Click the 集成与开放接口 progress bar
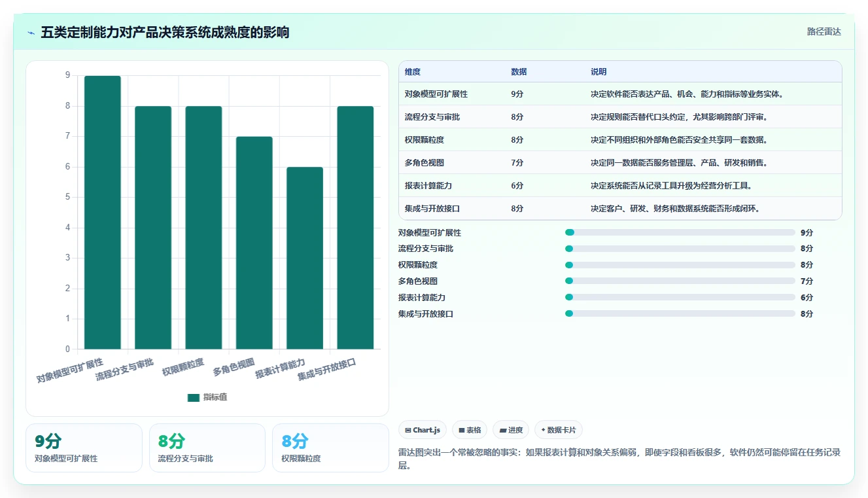The height and width of the screenshot is (498, 868). 680,313
